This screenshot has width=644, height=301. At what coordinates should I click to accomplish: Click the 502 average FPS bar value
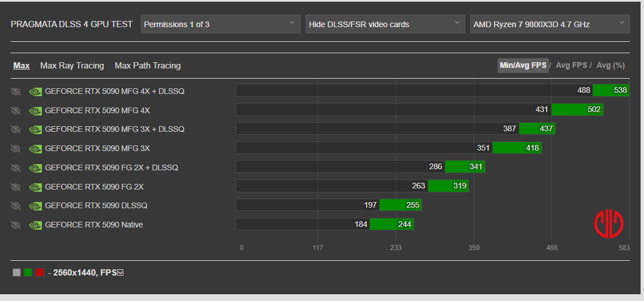pos(594,110)
